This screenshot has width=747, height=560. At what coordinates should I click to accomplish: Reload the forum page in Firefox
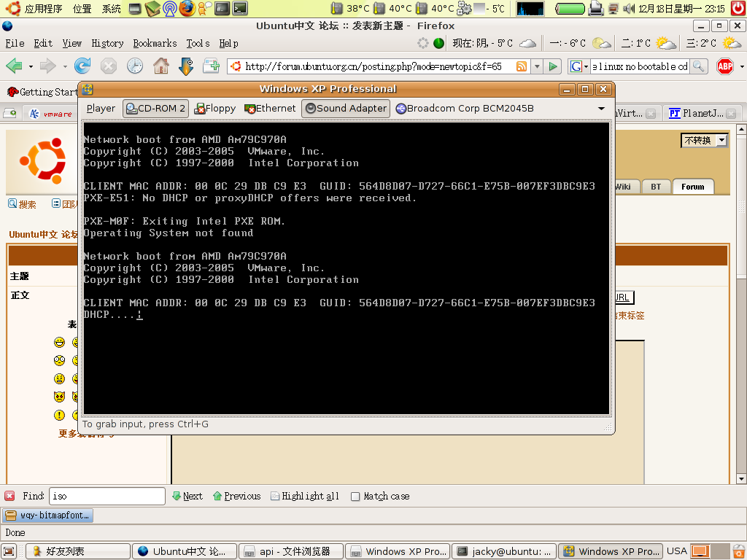pos(82,66)
